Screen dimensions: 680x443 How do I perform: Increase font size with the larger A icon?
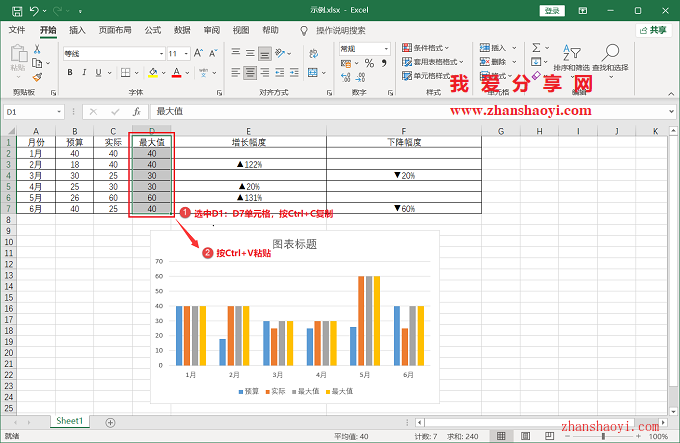(x=199, y=53)
